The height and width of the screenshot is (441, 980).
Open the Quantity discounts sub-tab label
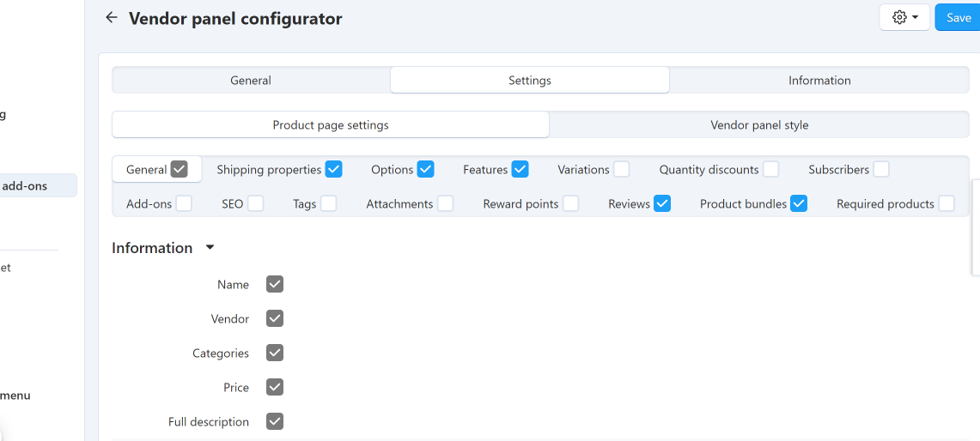(709, 169)
